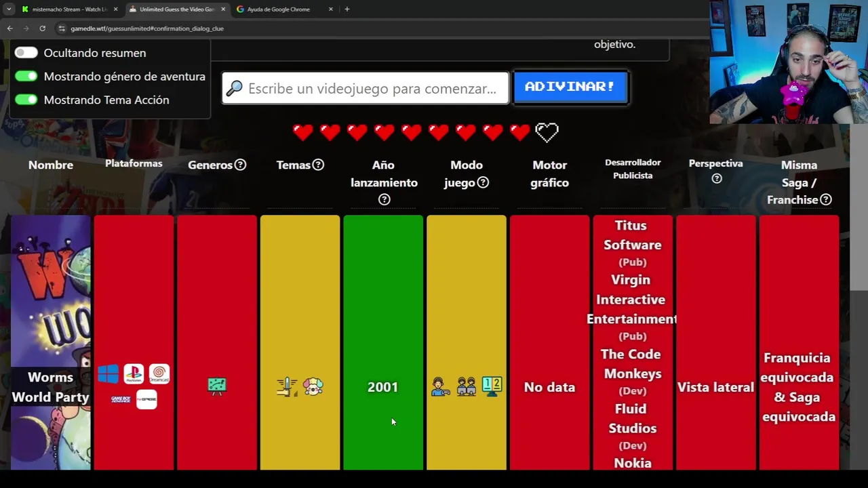Close the misternacho Stream tab
The height and width of the screenshot is (488, 868).
[115, 9]
